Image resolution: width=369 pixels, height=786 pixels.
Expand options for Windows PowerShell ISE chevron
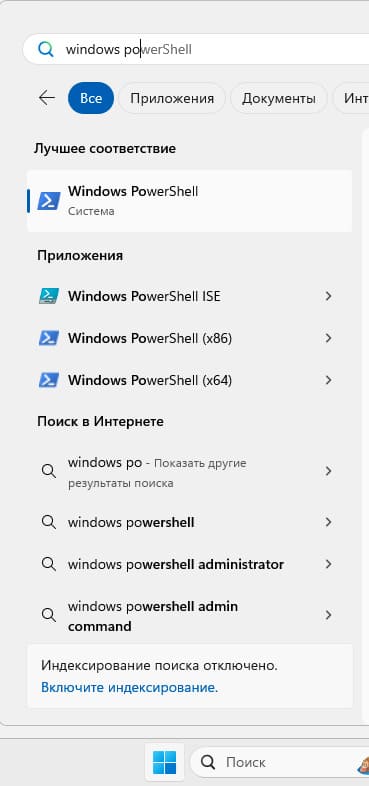(328, 296)
